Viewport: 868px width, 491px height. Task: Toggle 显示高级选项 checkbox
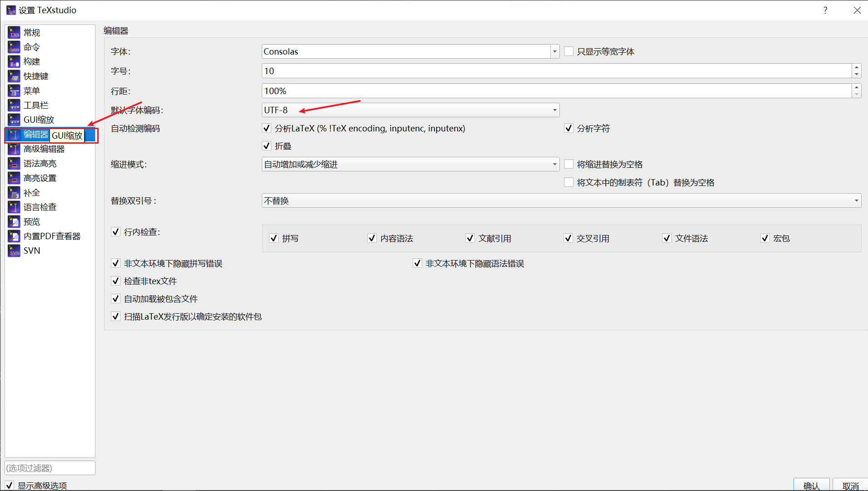coord(10,486)
